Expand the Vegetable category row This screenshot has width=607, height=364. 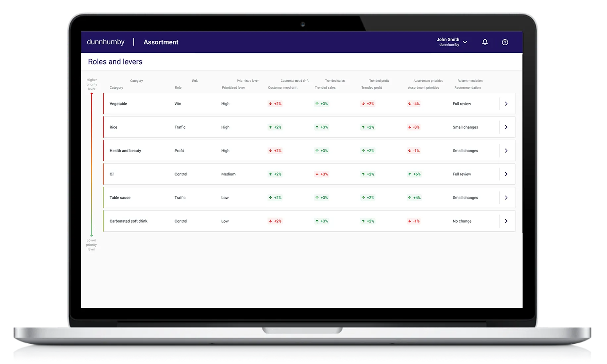point(506,104)
